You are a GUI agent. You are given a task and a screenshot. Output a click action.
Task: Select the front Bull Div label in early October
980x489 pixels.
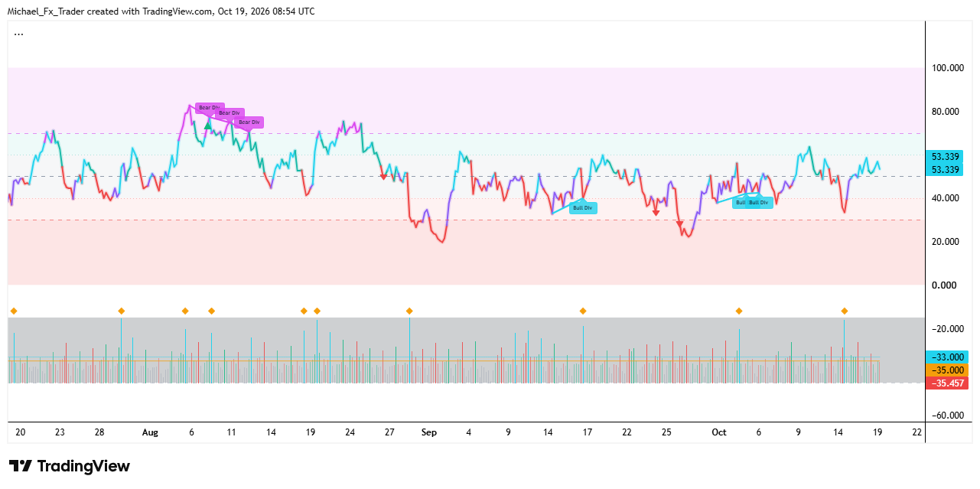(x=759, y=202)
